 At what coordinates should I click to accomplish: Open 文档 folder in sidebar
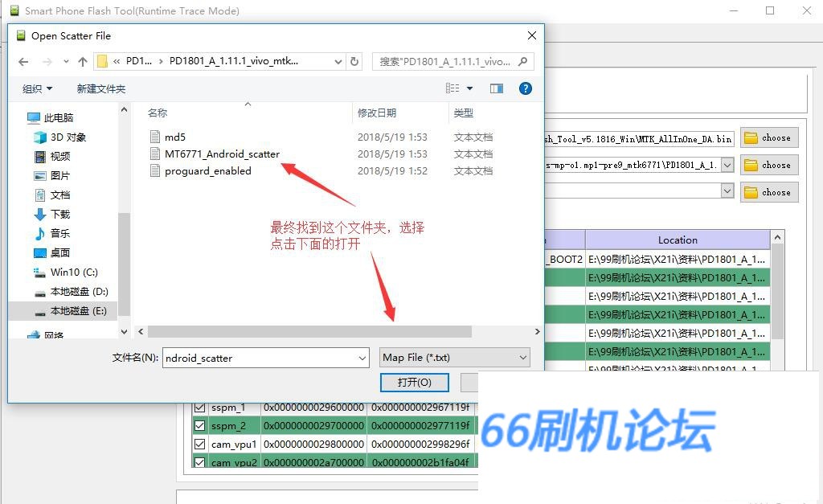point(52,195)
